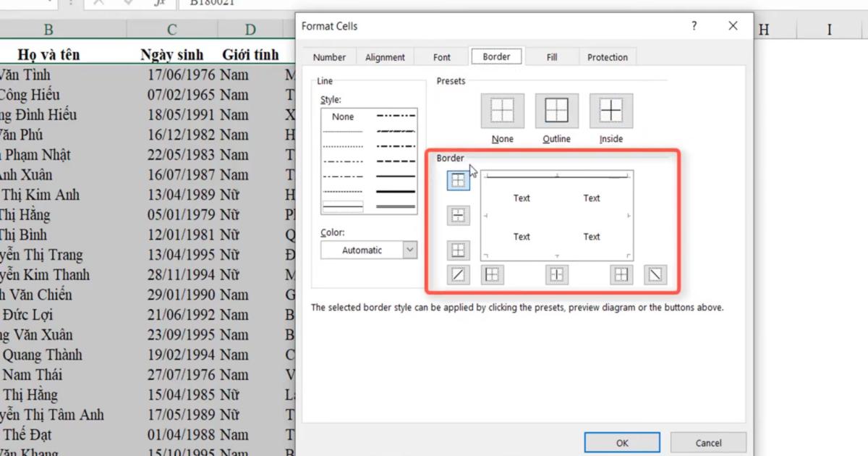Open the Number tab
Image resolution: width=868 pixels, height=456 pixels.
329,56
